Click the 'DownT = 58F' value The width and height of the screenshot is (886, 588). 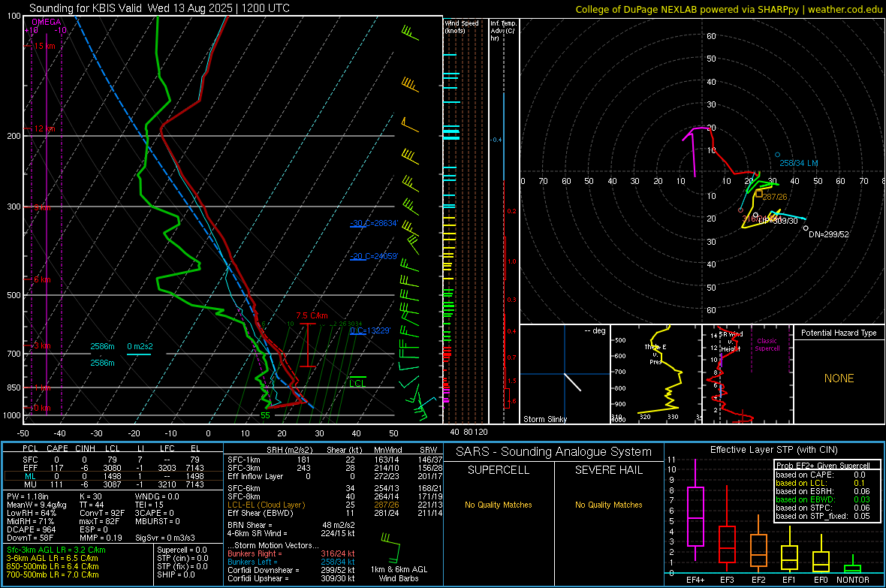point(30,538)
